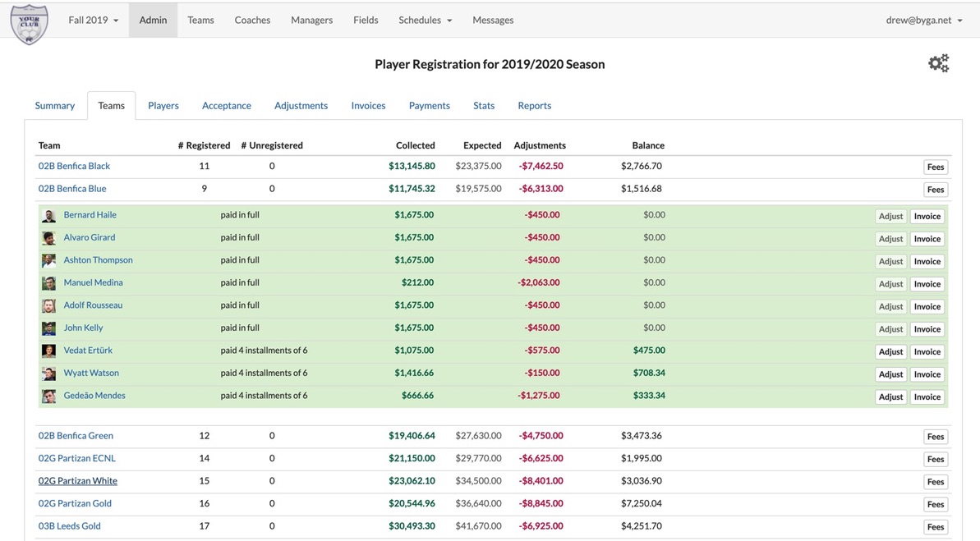
Task: Click Gedeão Mendes' avatar photo
Action: pos(49,395)
